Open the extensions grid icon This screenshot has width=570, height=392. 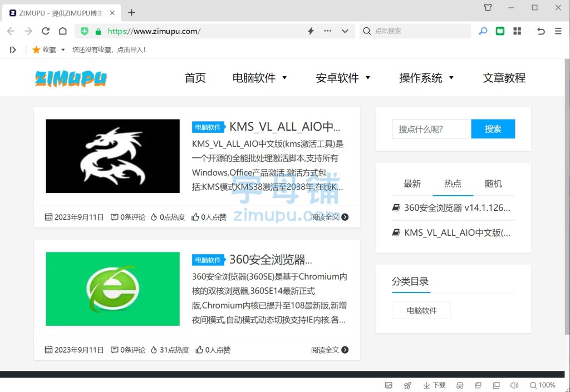coord(517,31)
